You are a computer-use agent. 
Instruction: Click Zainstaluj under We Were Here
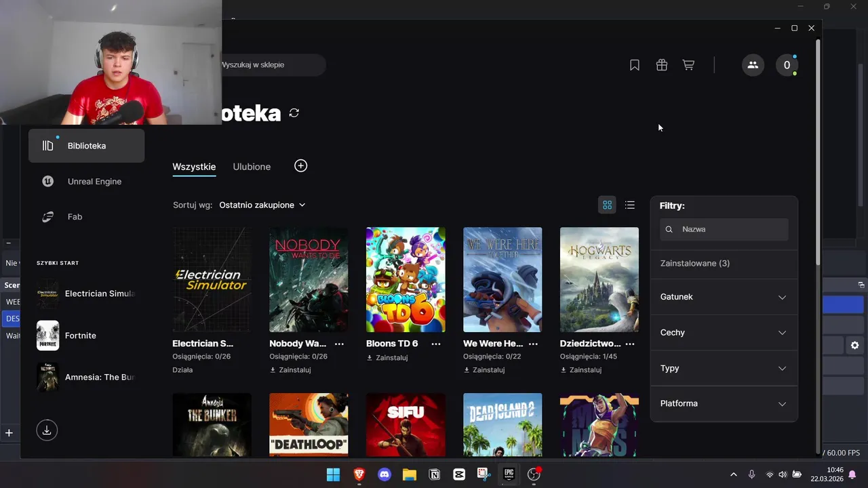point(484,370)
